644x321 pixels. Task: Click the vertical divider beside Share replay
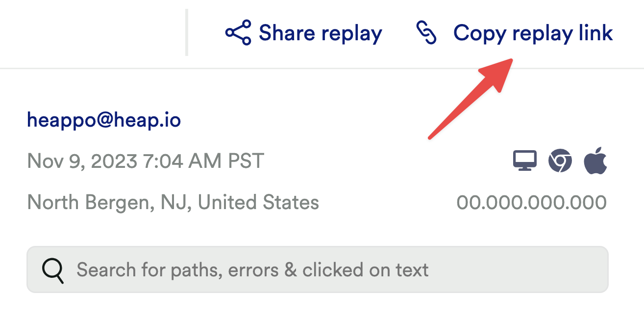187,32
